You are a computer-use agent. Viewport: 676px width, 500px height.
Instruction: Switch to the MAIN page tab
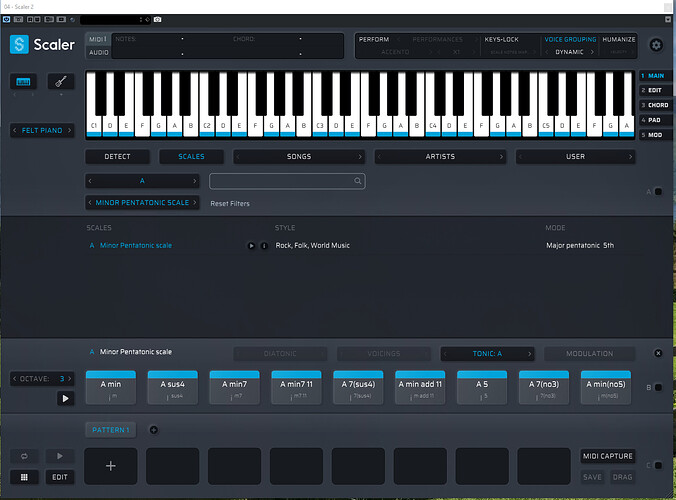tap(655, 76)
